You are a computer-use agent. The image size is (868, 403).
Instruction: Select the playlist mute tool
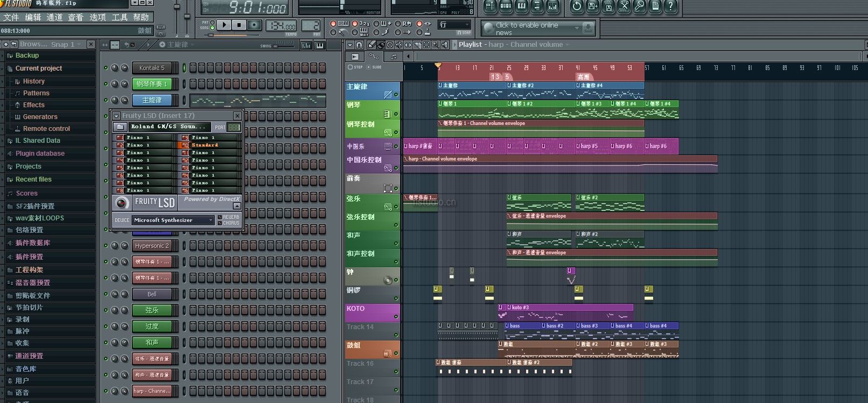[399, 45]
